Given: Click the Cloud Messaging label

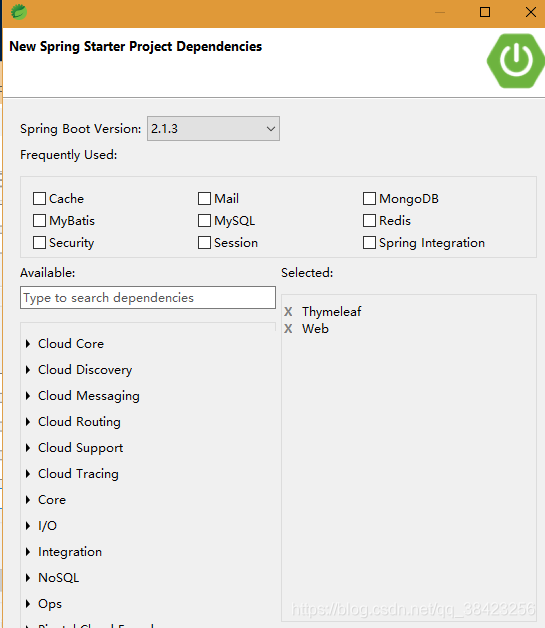Looking at the screenshot, I should (x=89, y=396).
